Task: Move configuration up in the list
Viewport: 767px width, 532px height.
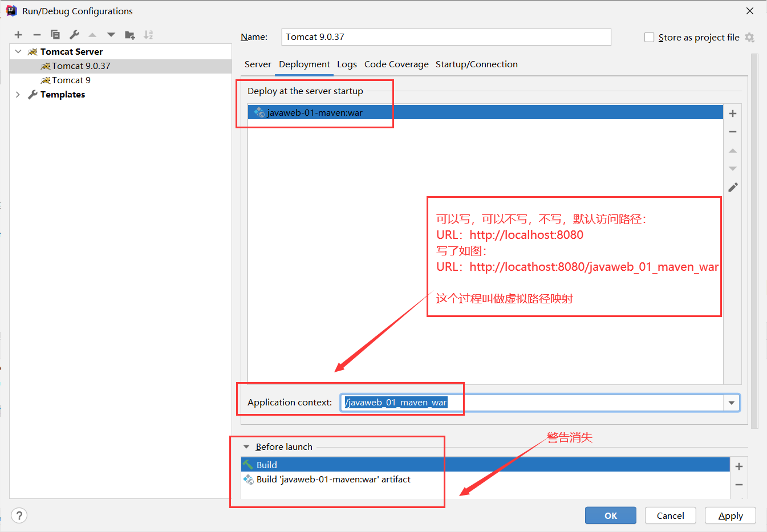Action: click(92, 35)
